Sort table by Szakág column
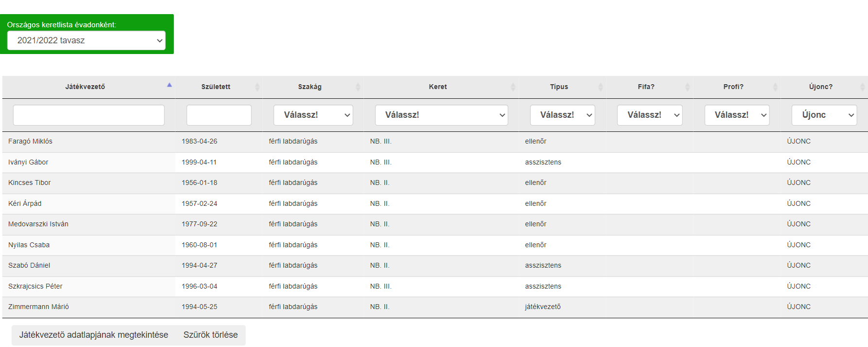868x347 pixels. click(313, 87)
